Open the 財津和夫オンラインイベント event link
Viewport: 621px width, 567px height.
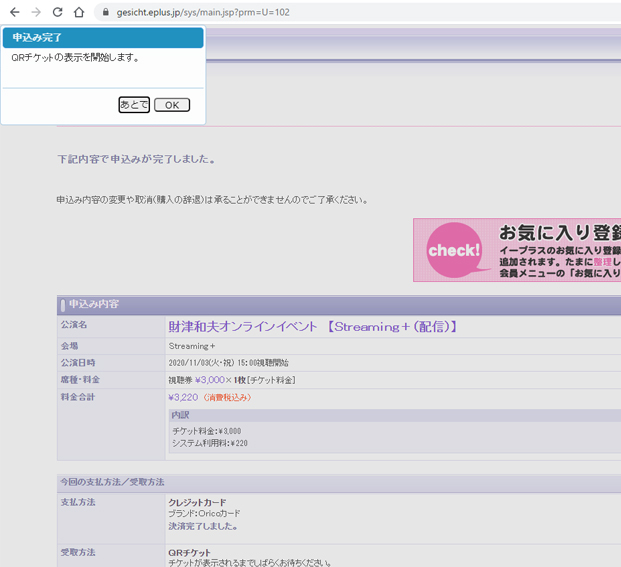(312, 326)
